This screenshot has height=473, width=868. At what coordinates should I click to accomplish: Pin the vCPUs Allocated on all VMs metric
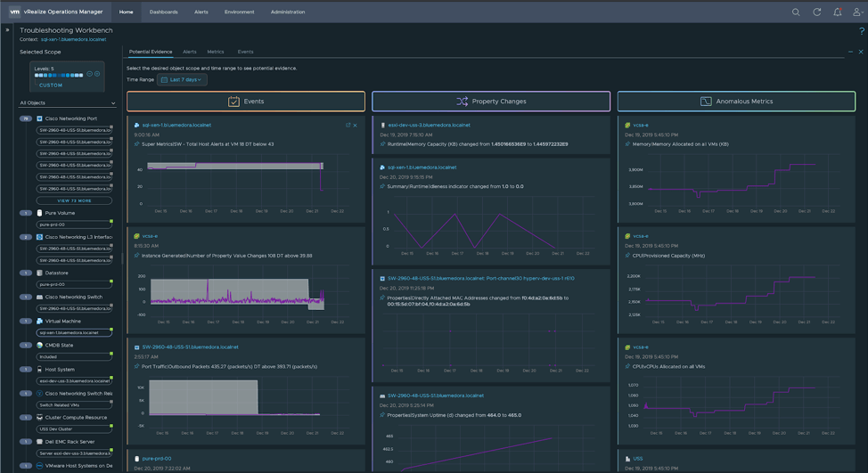pos(627,366)
